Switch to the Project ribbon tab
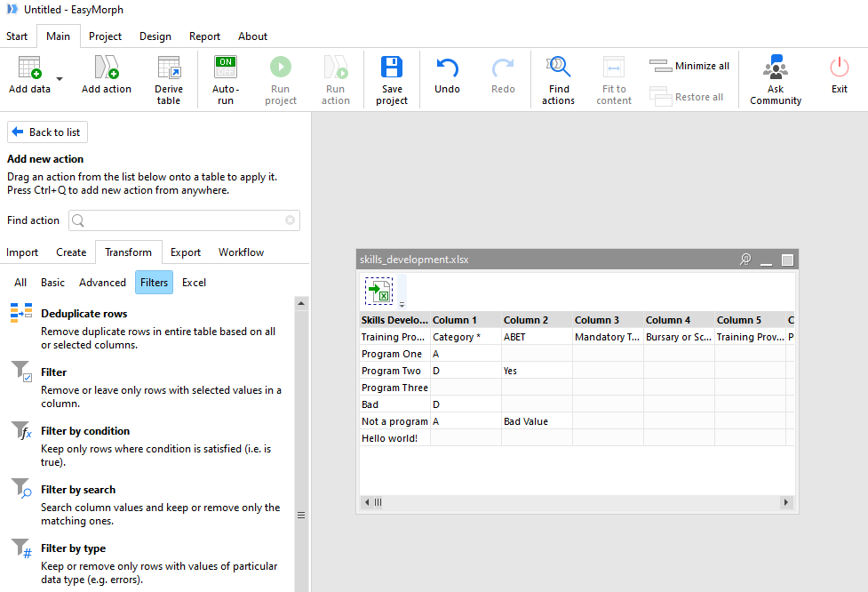868x592 pixels. (x=105, y=36)
